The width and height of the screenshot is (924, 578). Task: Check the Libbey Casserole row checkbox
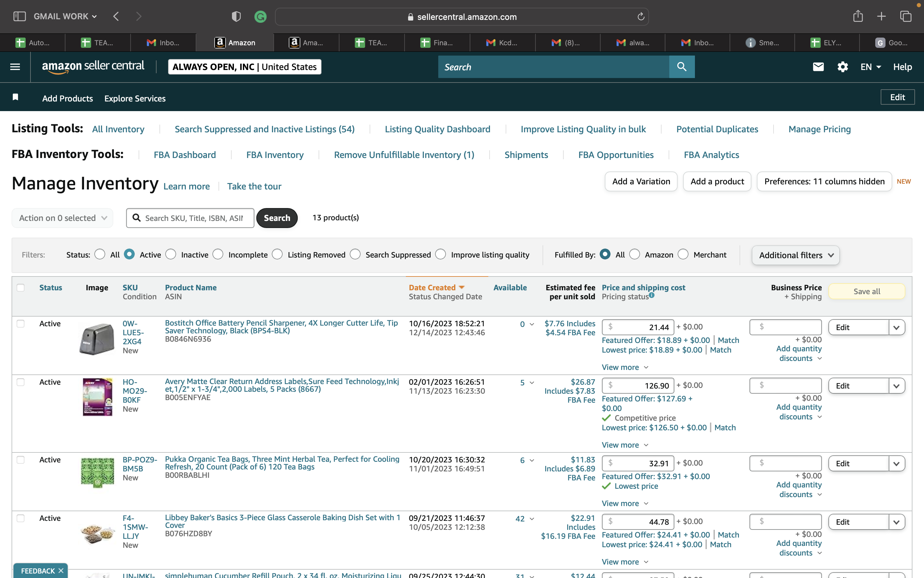point(21,518)
